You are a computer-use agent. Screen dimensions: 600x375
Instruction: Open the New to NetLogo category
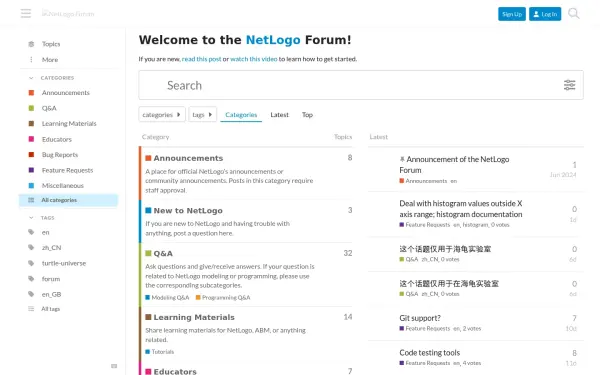(x=188, y=210)
